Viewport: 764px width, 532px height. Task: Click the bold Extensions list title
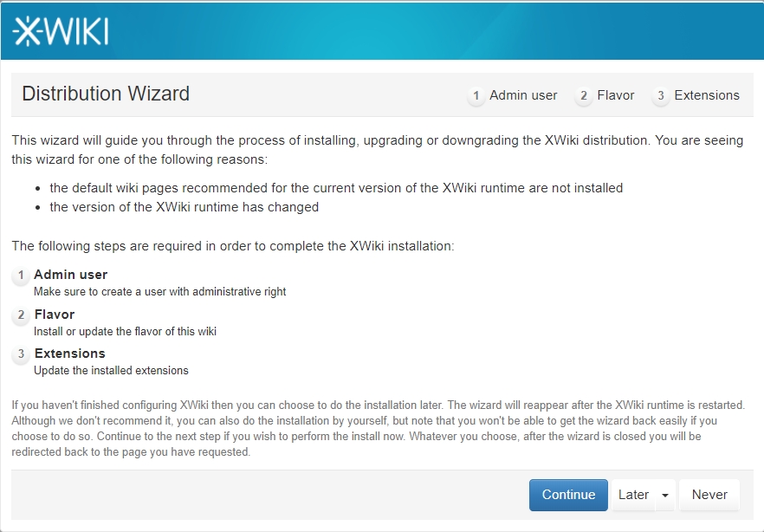click(69, 354)
